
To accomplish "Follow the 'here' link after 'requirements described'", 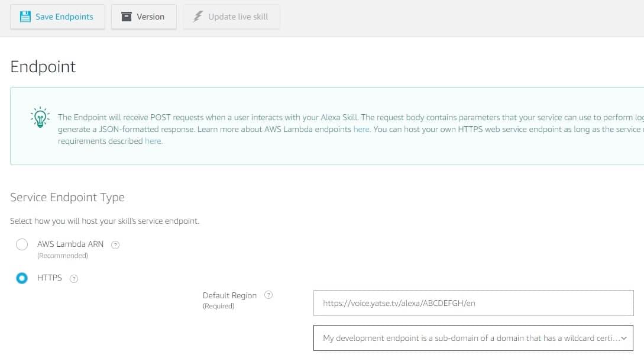I will point(153,141).
